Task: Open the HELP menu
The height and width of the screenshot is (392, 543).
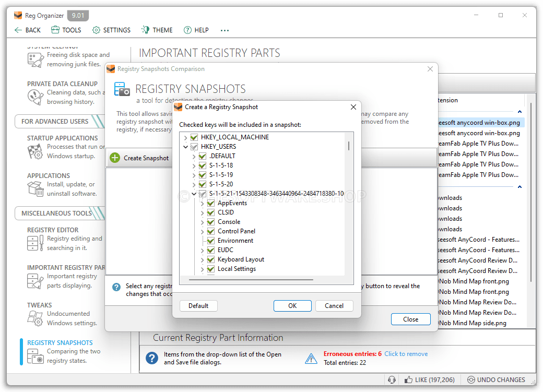Action: 202,30
